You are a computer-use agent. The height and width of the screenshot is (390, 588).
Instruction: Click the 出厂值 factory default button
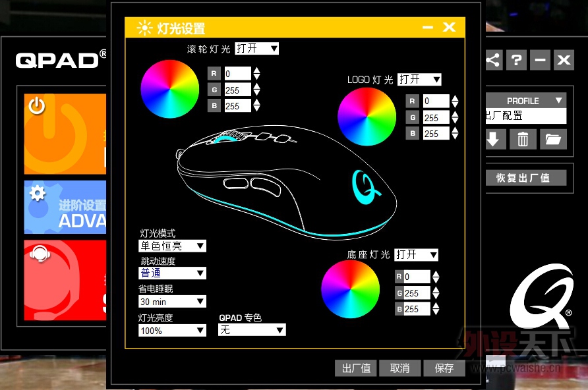coord(356,368)
